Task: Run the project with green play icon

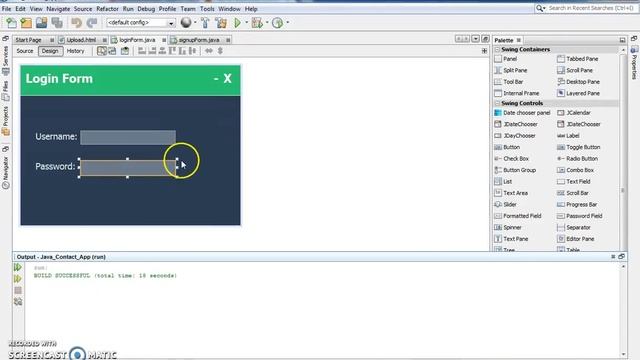Action: coord(237,23)
